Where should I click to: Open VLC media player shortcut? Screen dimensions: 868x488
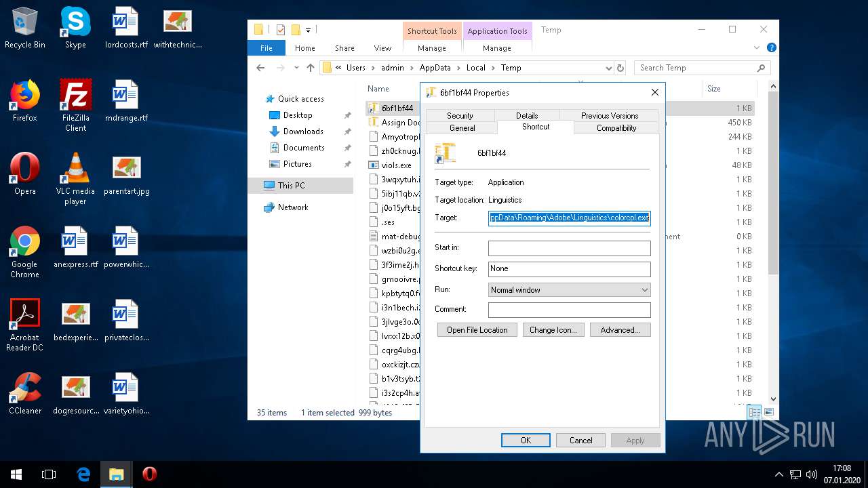[x=75, y=179]
